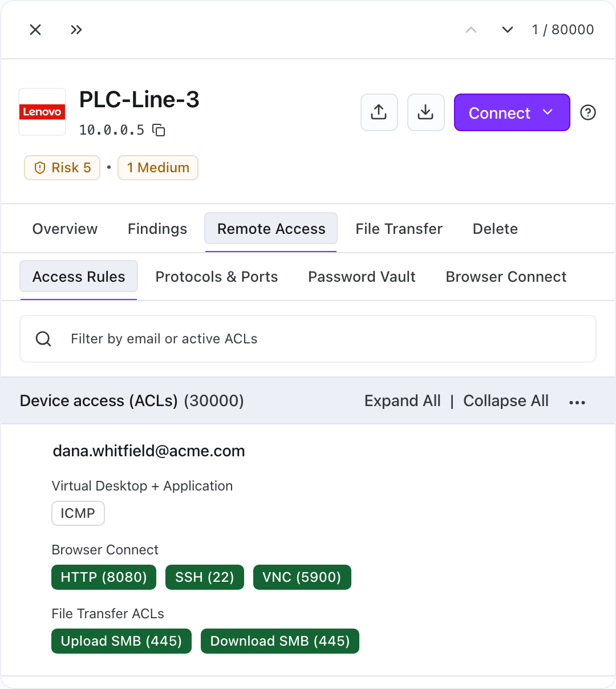Go to previous device with up chevron

[x=471, y=30]
